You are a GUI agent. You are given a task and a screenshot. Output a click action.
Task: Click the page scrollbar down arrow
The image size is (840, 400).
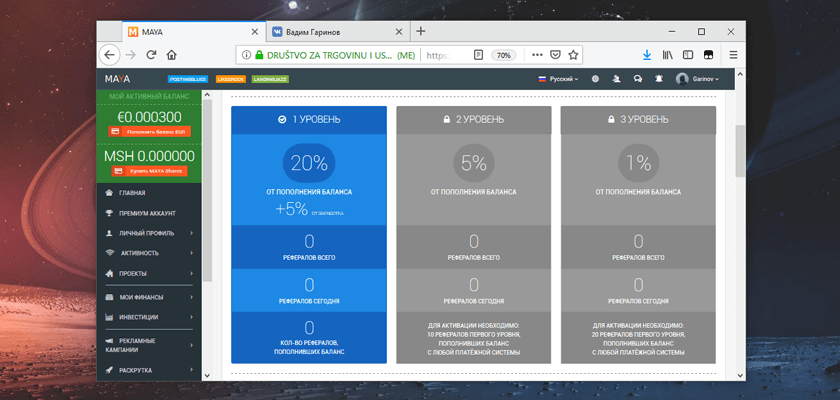(740, 376)
